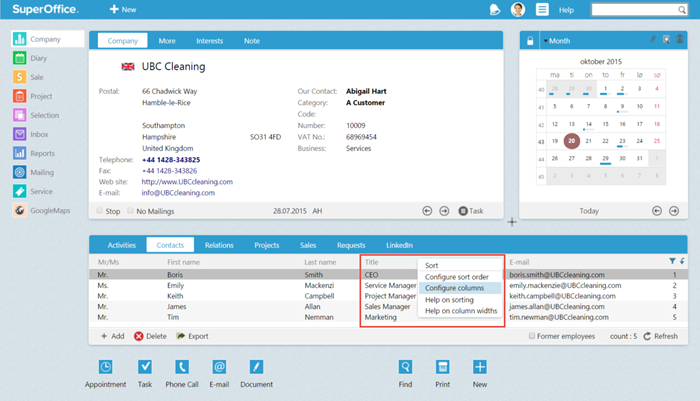700x401 pixels.
Task: Open the Projects tab
Action: pyautogui.click(x=267, y=245)
